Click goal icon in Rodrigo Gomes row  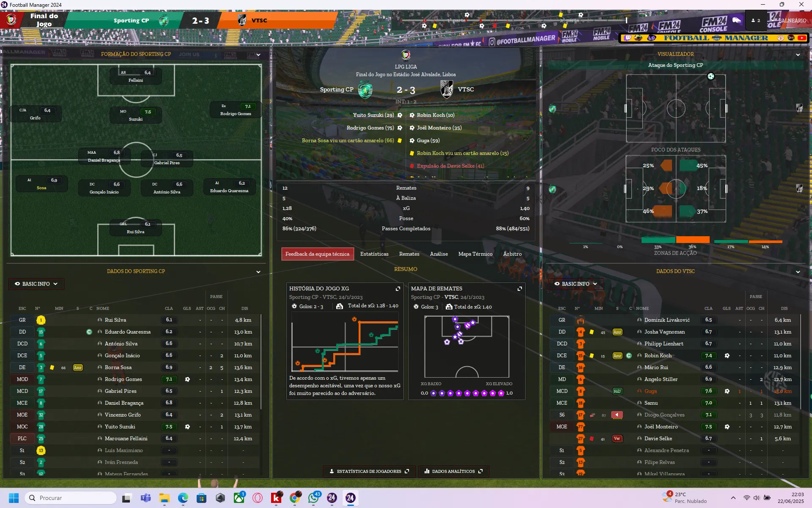pos(187,379)
